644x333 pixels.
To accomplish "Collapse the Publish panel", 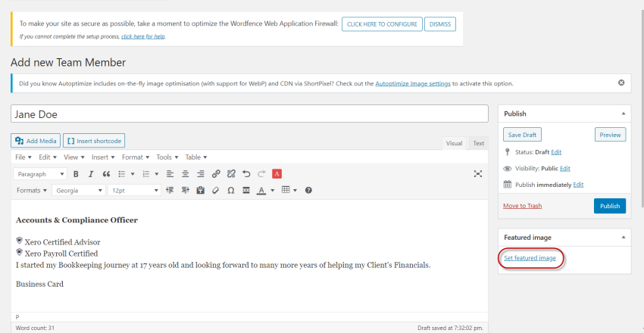I will coord(624,114).
